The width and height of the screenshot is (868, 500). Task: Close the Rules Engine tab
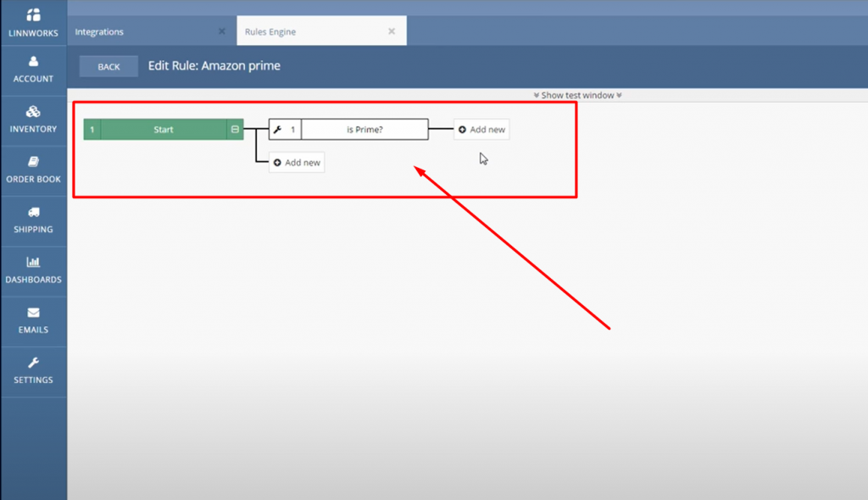click(x=392, y=31)
